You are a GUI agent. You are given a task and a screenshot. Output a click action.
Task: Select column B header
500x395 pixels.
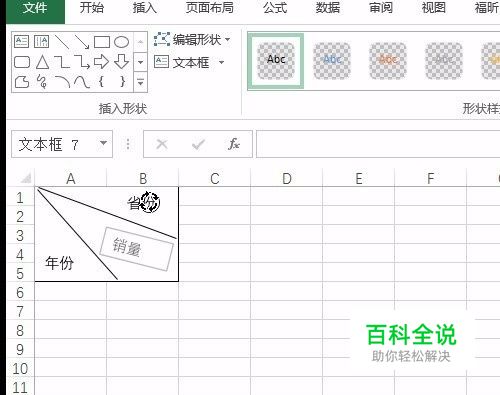pos(143,178)
